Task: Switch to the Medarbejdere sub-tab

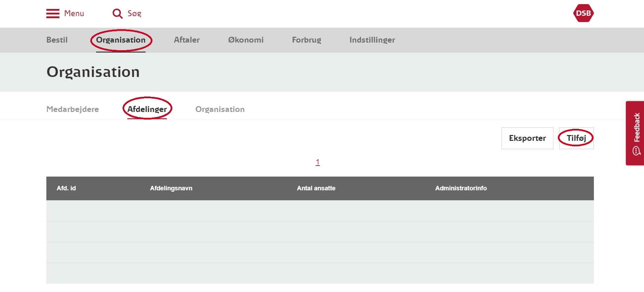Action: 72,109
